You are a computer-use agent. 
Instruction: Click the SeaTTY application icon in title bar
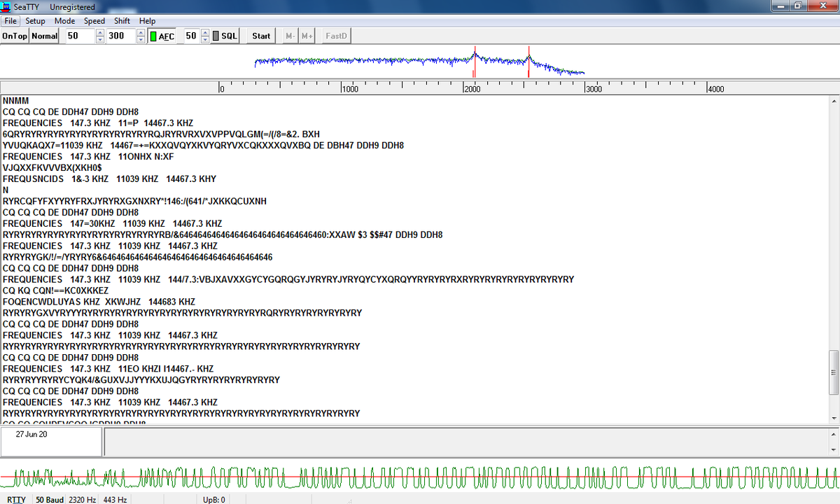[7, 6]
